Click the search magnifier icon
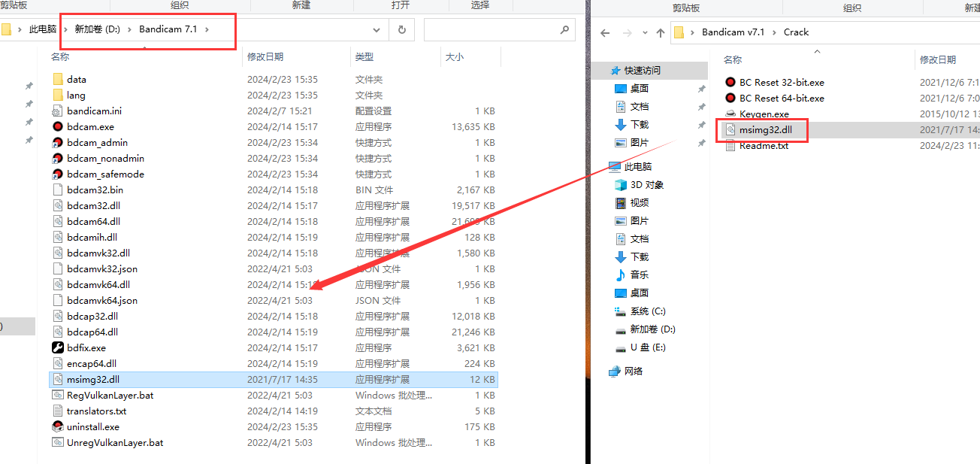 click(564, 30)
